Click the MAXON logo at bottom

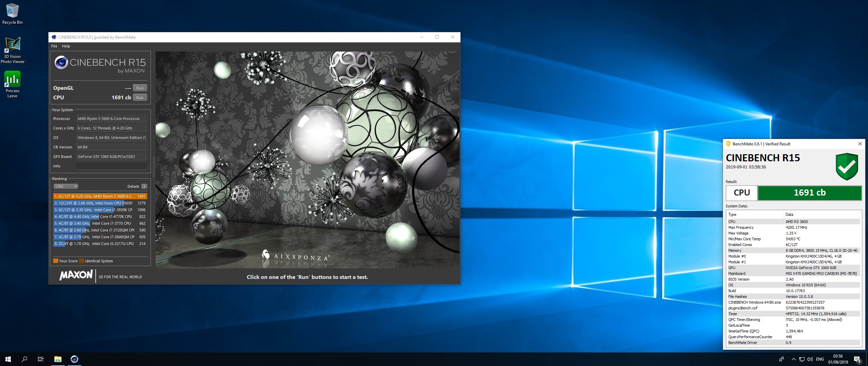76,275
